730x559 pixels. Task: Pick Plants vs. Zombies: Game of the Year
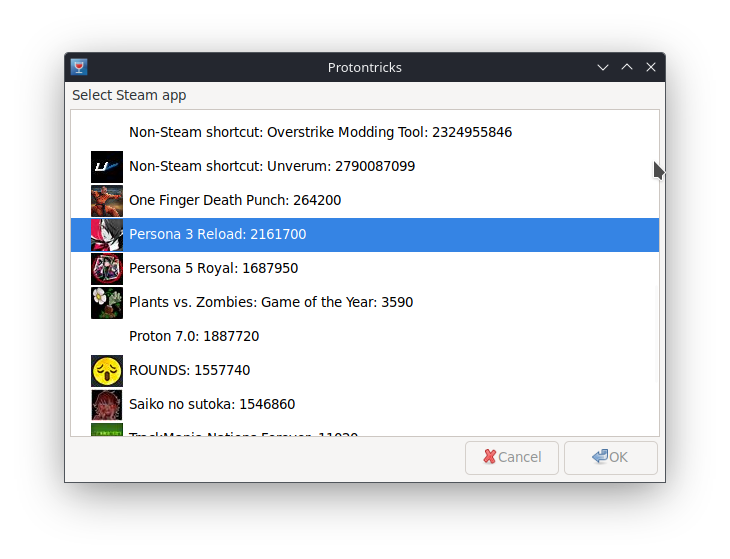(365, 303)
